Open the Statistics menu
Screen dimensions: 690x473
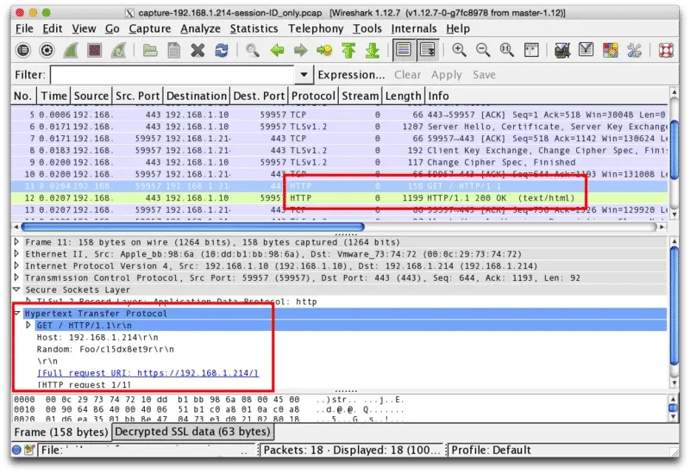pyautogui.click(x=253, y=29)
